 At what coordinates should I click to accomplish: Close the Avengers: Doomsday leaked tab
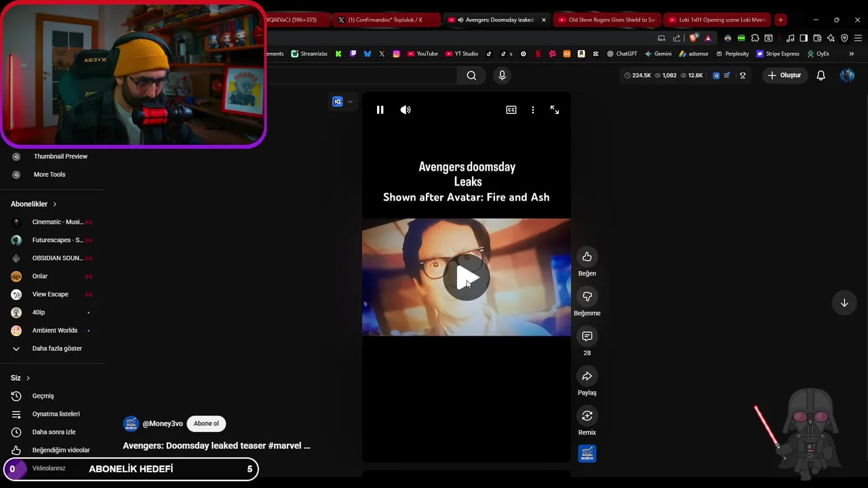point(543,20)
